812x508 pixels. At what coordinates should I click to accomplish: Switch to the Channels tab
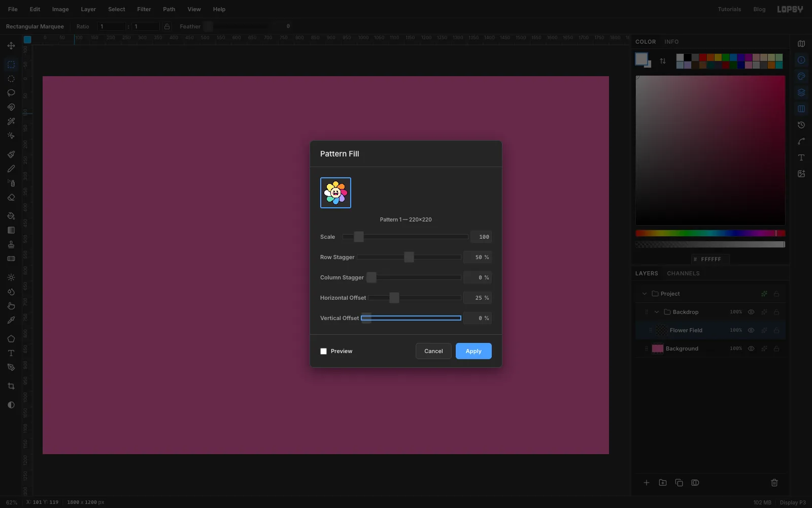(x=683, y=273)
